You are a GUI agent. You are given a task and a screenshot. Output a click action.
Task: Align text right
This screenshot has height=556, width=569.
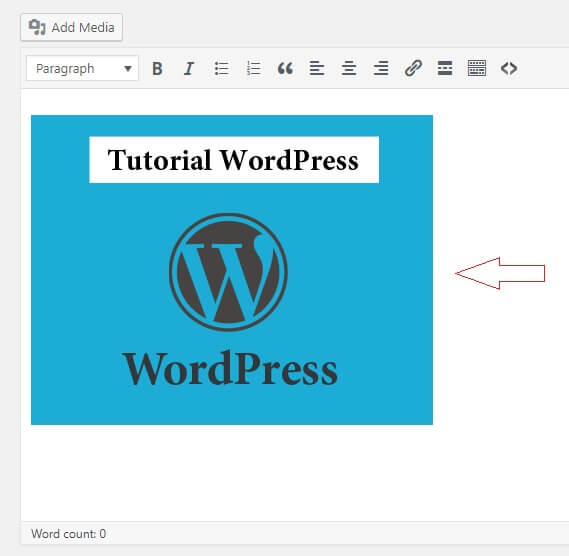pos(381,68)
